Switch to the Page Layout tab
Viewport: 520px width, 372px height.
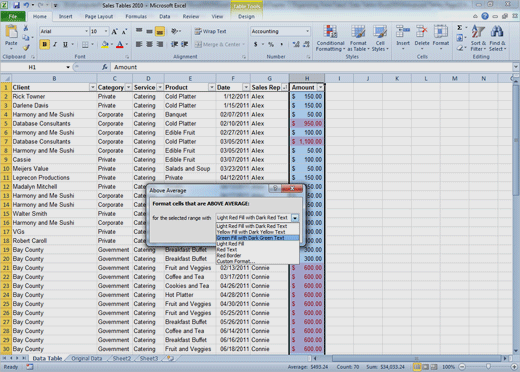point(99,16)
